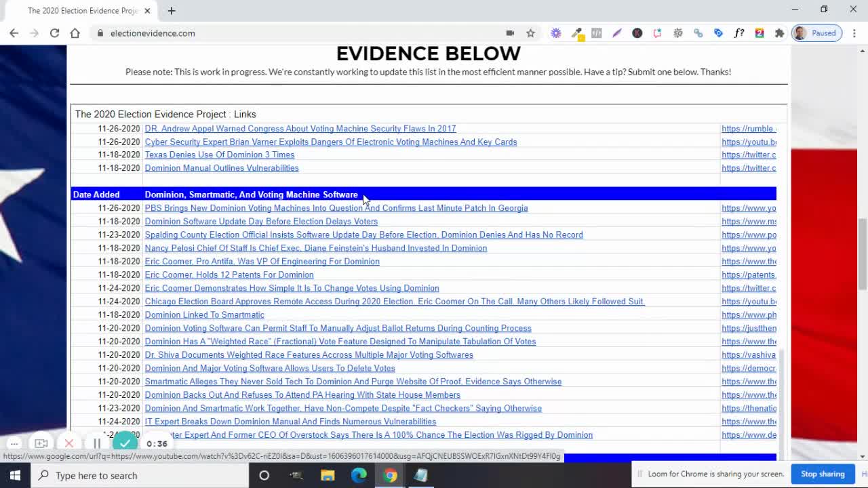Open Dominion Software Update Day Before Election link

pos(261,222)
